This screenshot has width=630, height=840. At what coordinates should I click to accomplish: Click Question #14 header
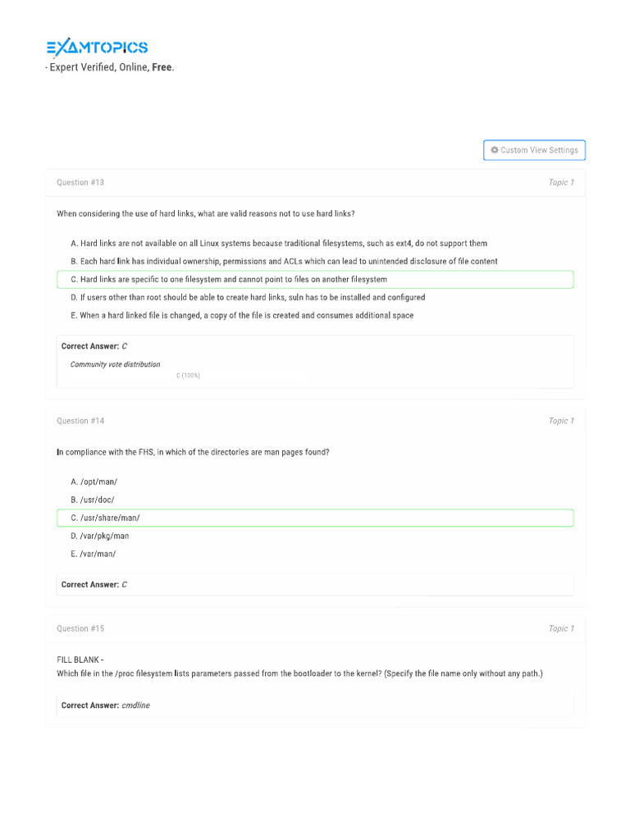click(80, 422)
